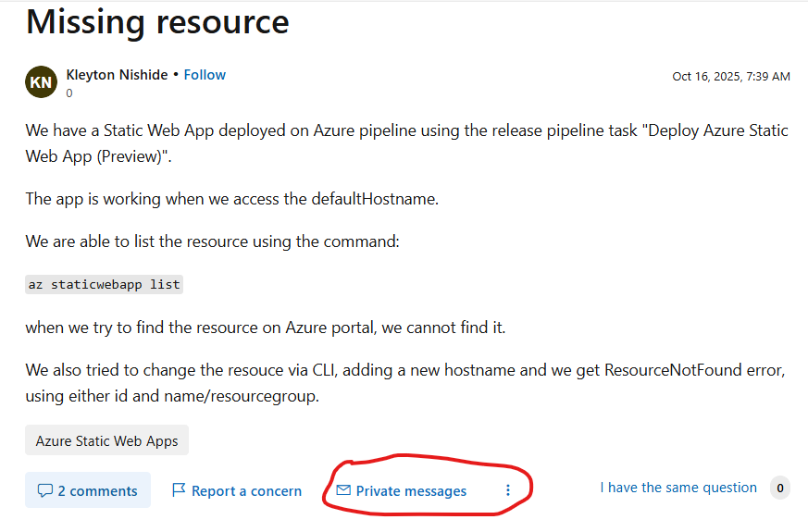The image size is (808, 532).
Task: Click the az staticwebapp list code snippet
Action: pos(104,284)
